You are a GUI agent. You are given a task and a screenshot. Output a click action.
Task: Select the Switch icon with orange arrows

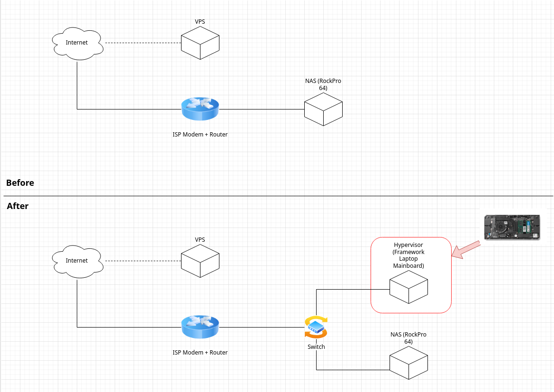tap(316, 327)
